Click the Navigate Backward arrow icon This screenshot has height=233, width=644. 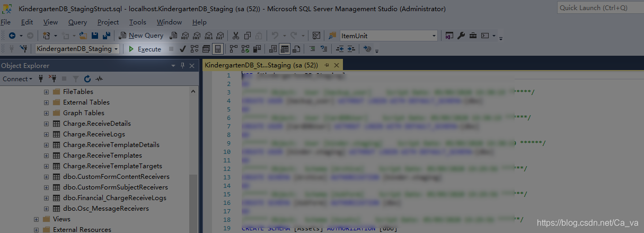pos(12,36)
